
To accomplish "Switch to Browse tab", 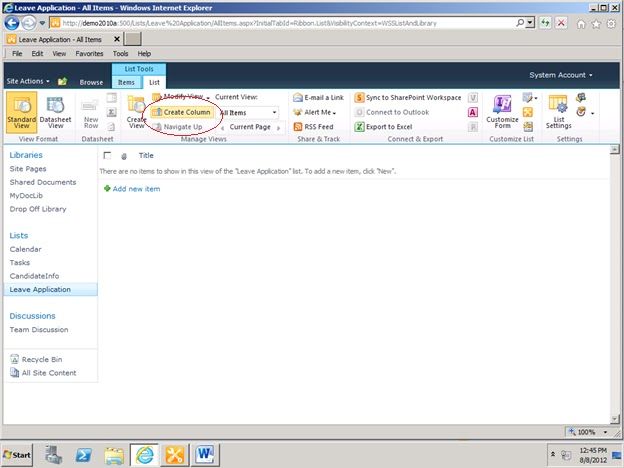I will click(x=91, y=82).
